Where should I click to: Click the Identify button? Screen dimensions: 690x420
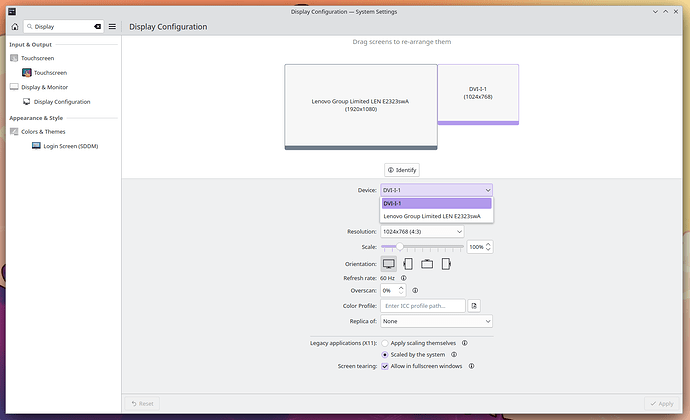point(402,170)
